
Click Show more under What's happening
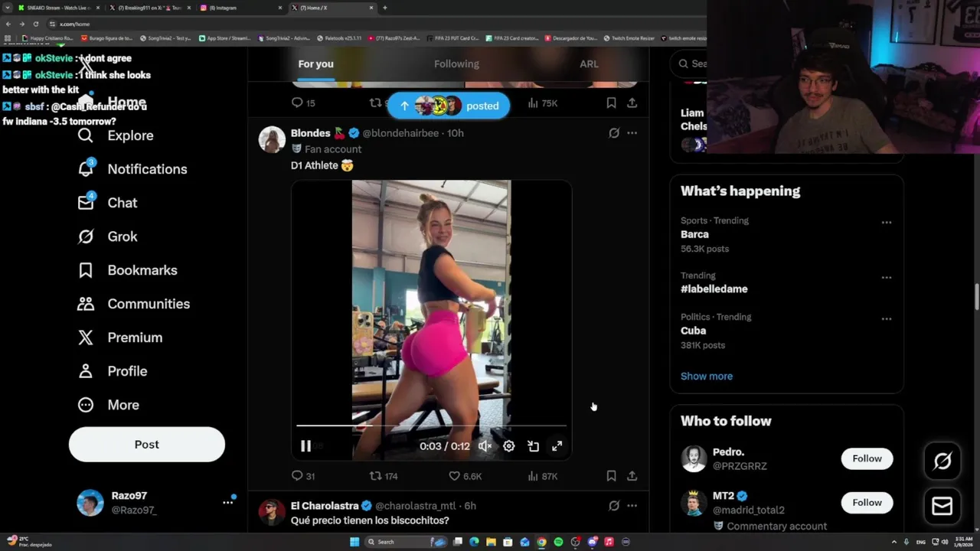click(x=707, y=376)
